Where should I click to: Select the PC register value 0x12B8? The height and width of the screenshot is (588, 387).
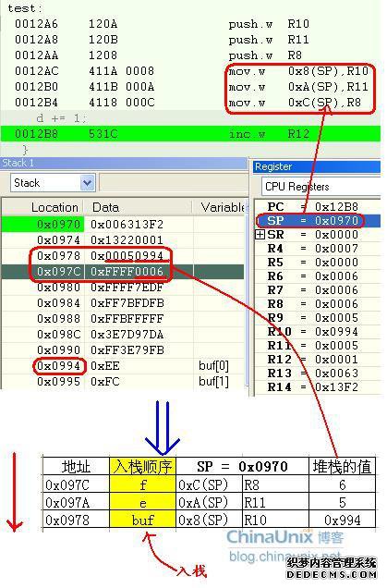point(336,206)
